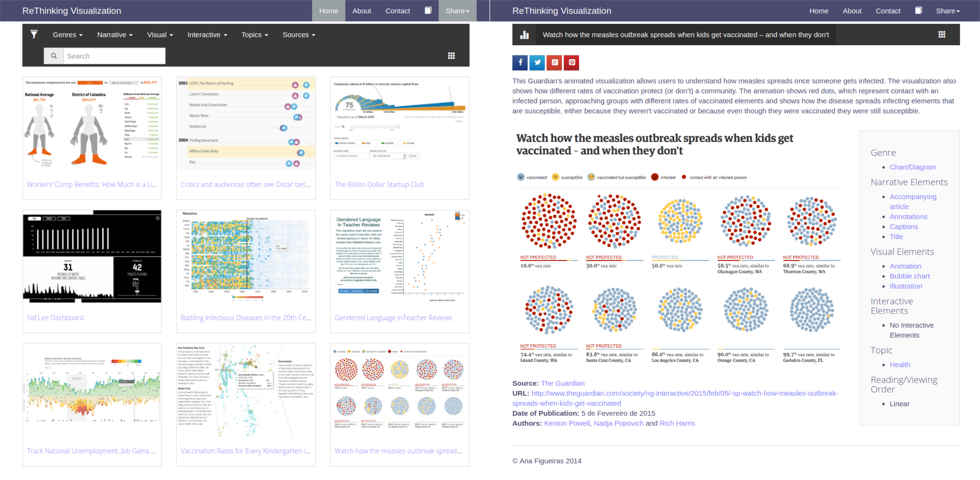Click the filter/funnel icon on left panel
Viewport: 980px width, 480px height.
tap(34, 34)
